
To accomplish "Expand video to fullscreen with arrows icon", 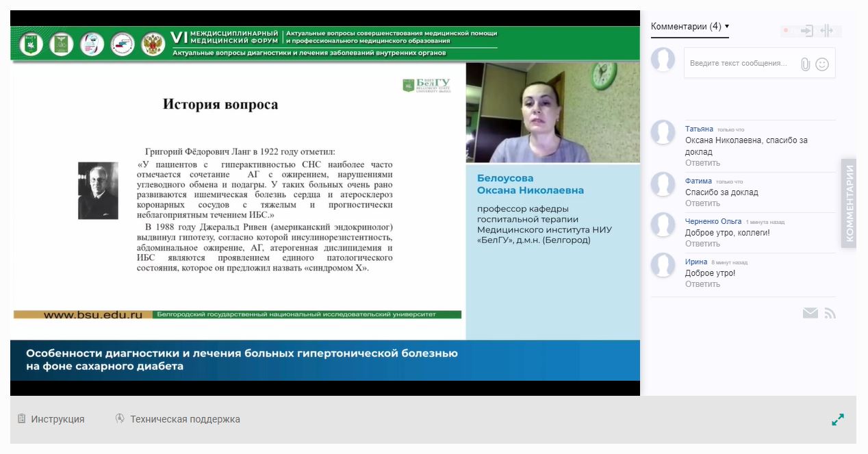I will coord(838,419).
